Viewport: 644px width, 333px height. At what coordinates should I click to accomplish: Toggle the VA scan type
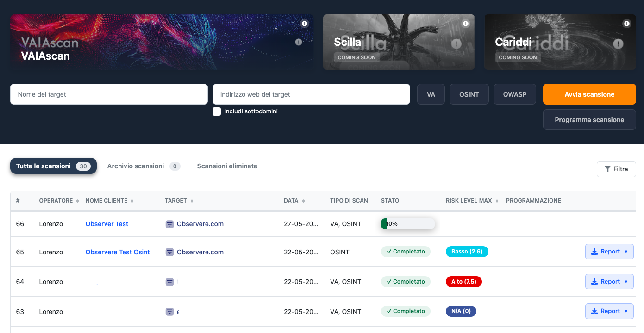click(x=431, y=94)
